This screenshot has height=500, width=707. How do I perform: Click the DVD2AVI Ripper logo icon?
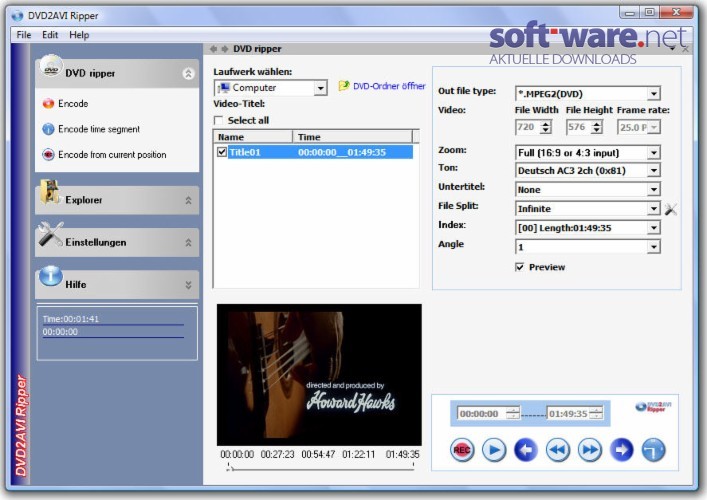653,407
